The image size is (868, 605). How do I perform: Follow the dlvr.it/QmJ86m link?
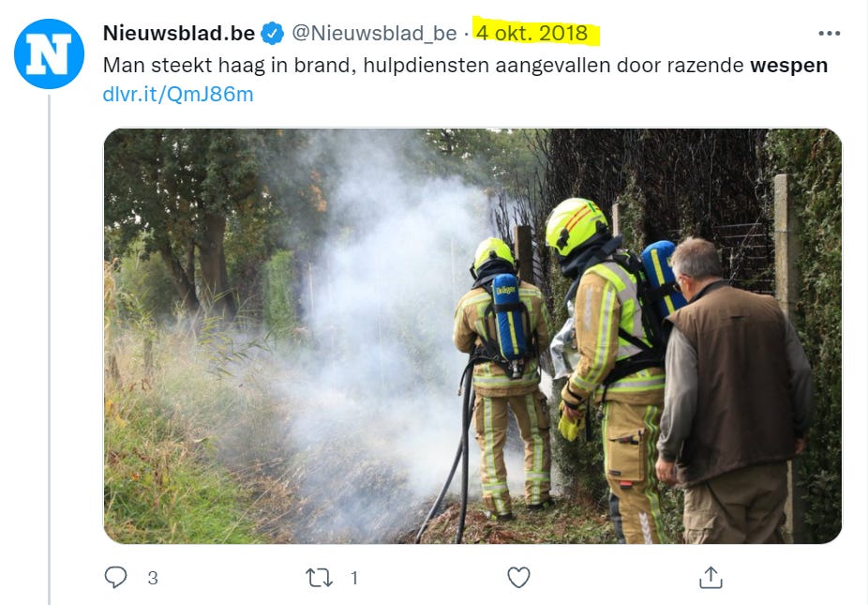tap(178, 94)
